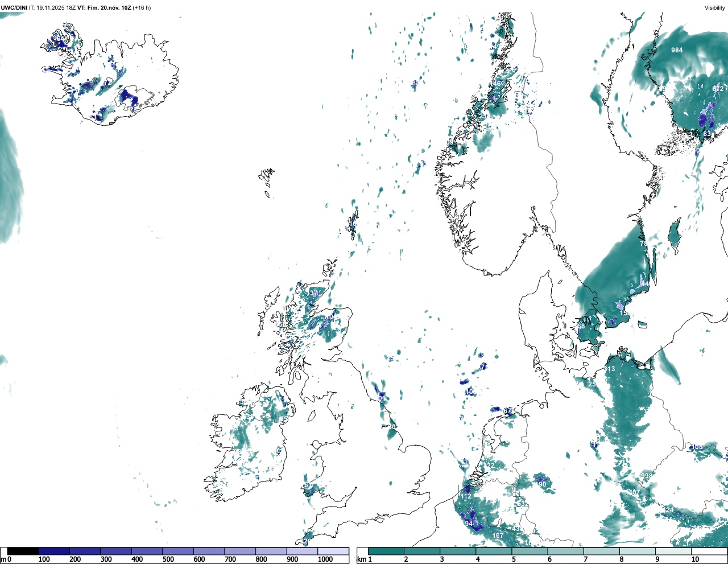Click the '67' value off the Dutch Wadden coast
The height and width of the screenshot is (564, 728).
point(507,411)
